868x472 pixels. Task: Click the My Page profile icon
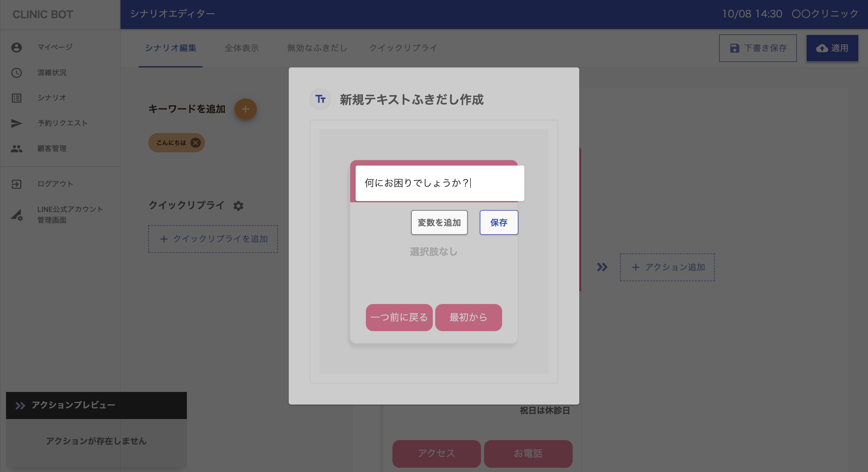17,48
